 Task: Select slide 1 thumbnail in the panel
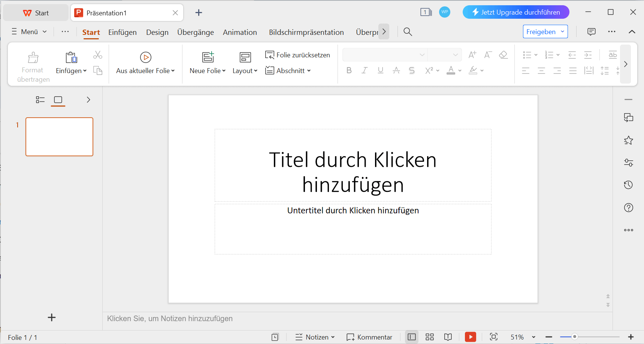tap(59, 136)
